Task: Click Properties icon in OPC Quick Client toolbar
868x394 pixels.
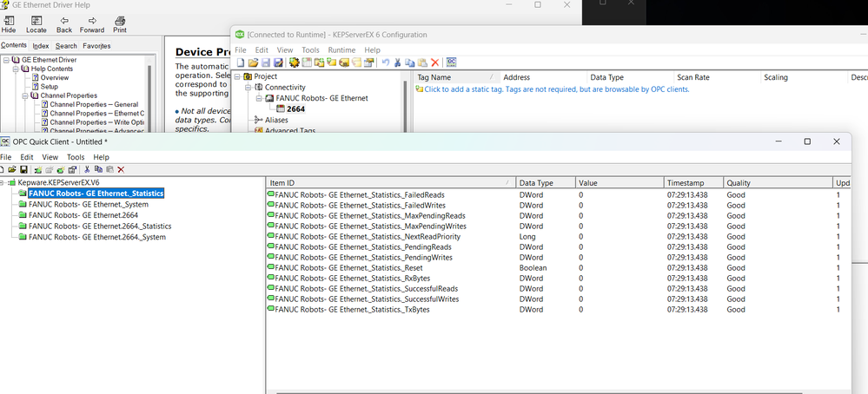Action: click(72, 169)
